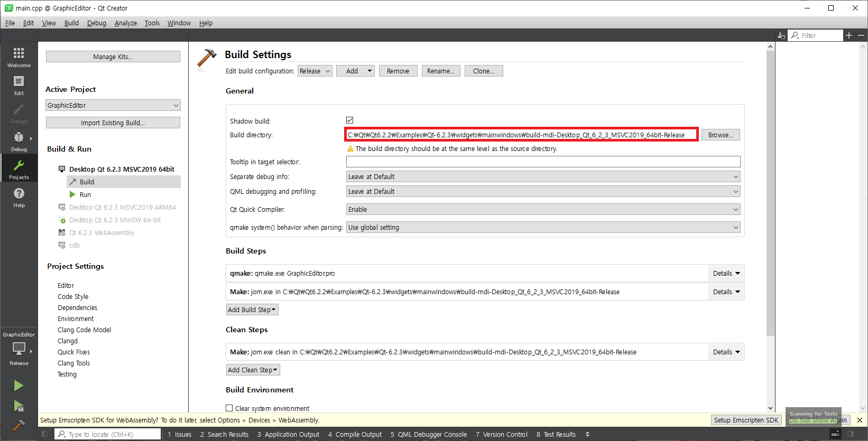Click the build directory warning icon

click(x=350, y=149)
